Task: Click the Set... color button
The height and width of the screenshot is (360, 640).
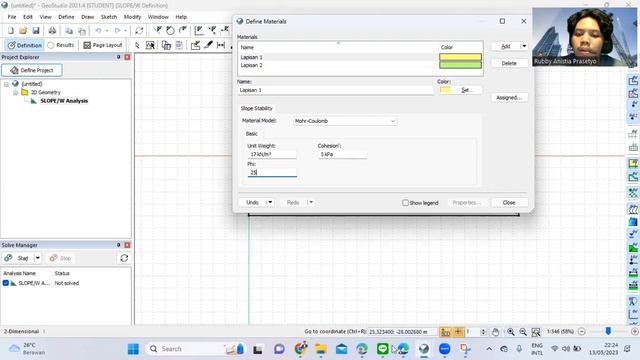Action: coord(467,90)
